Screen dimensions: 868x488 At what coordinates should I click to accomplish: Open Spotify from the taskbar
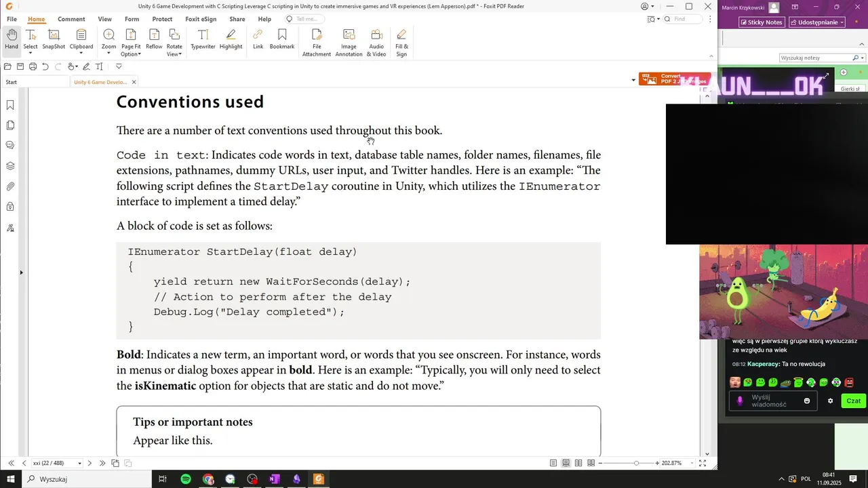point(186,479)
